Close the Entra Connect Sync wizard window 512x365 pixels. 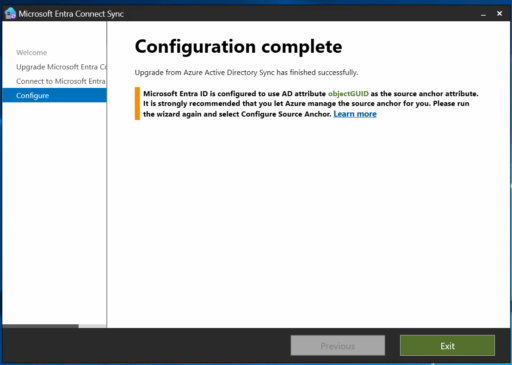[499, 14]
